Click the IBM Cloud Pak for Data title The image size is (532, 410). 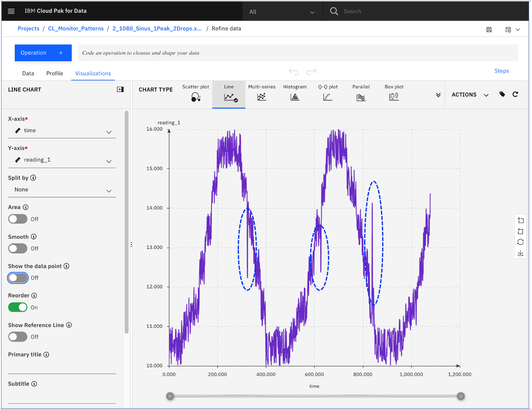coord(55,11)
